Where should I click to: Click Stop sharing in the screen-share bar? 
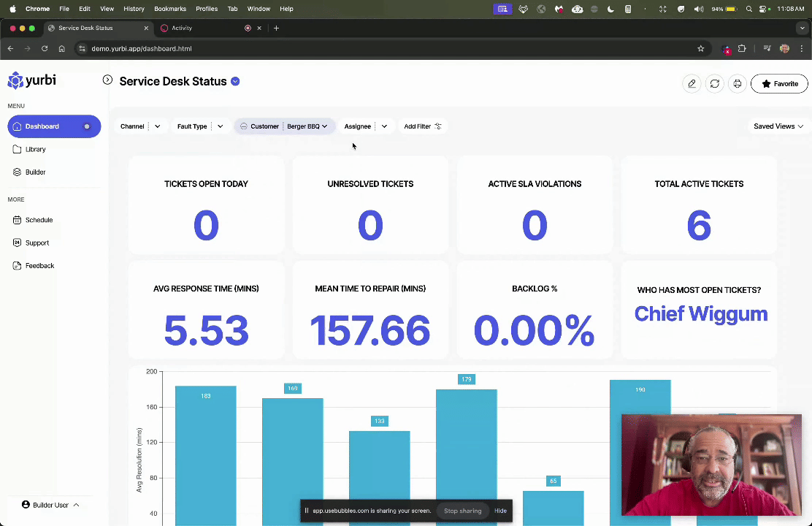pyautogui.click(x=462, y=511)
